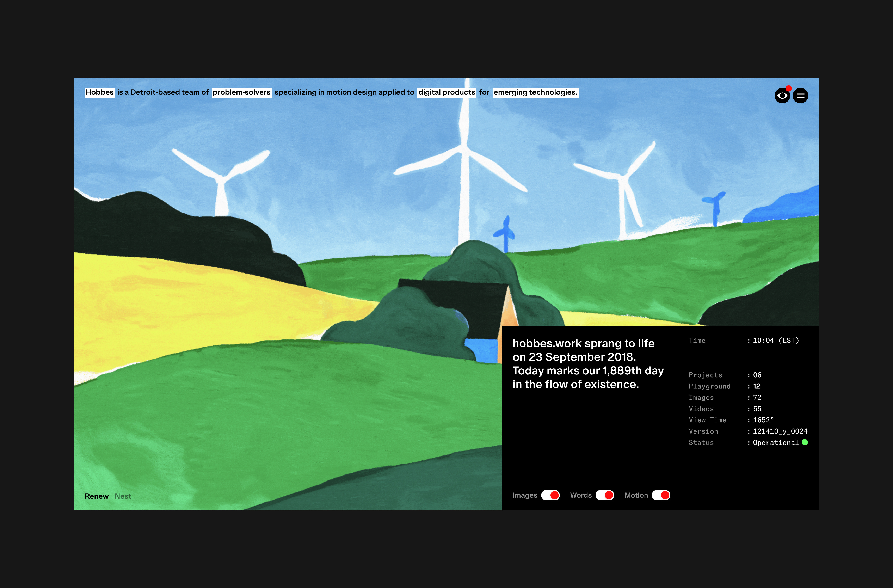Click the Projects count row
This screenshot has width=893, height=588.
click(705, 375)
